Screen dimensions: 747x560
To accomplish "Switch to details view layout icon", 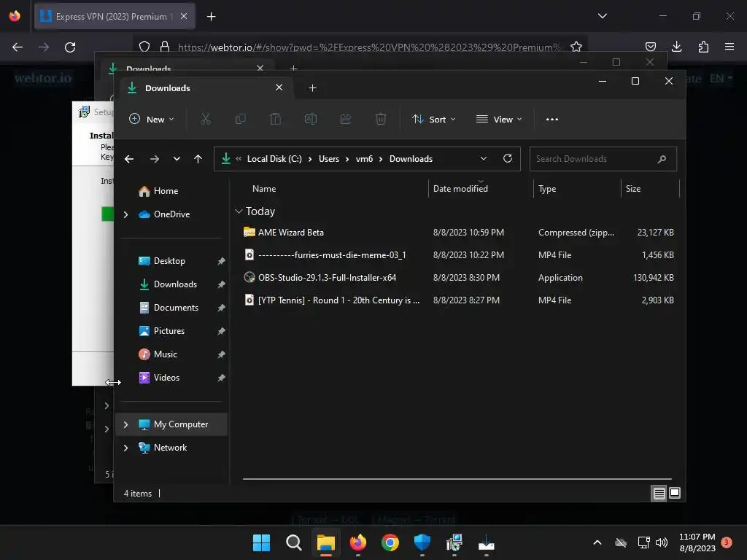I will (x=659, y=494).
